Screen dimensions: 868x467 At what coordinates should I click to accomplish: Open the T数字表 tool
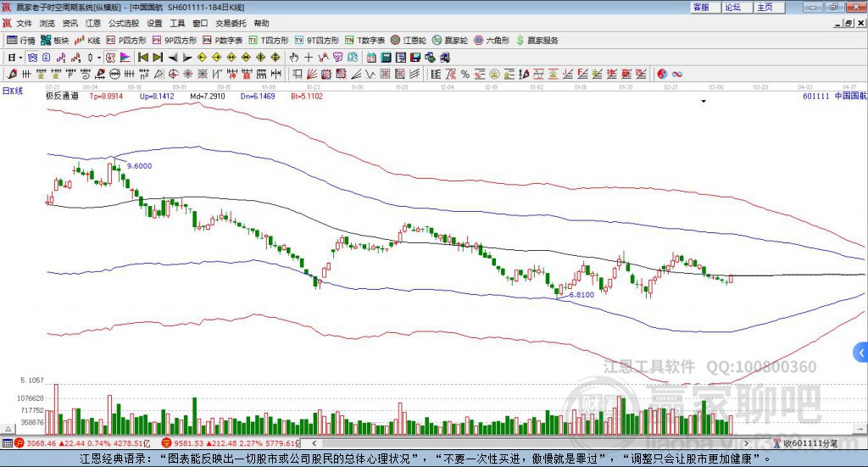[365, 41]
